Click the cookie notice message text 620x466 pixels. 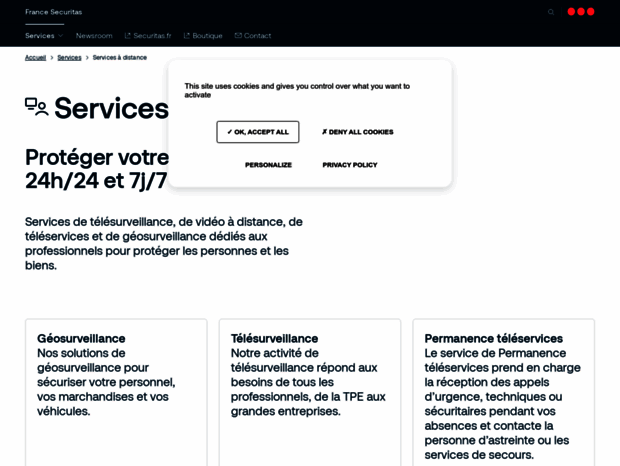coord(297,91)
